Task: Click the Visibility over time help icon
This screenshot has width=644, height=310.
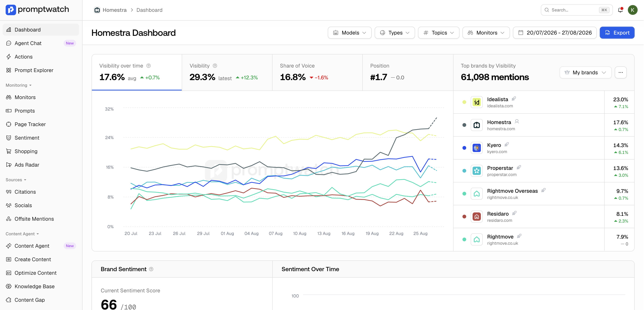Action: point(149,66)
